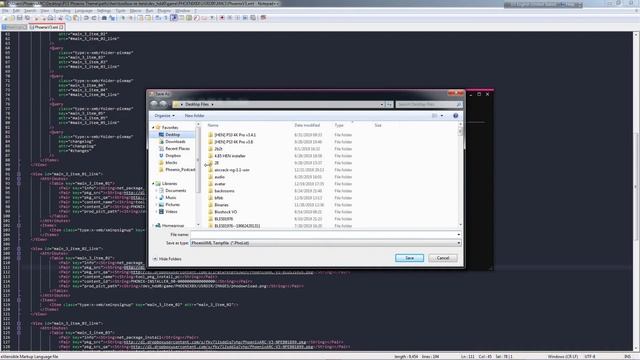Click the Playback macro toolbar icon

[x=238, y=18]
